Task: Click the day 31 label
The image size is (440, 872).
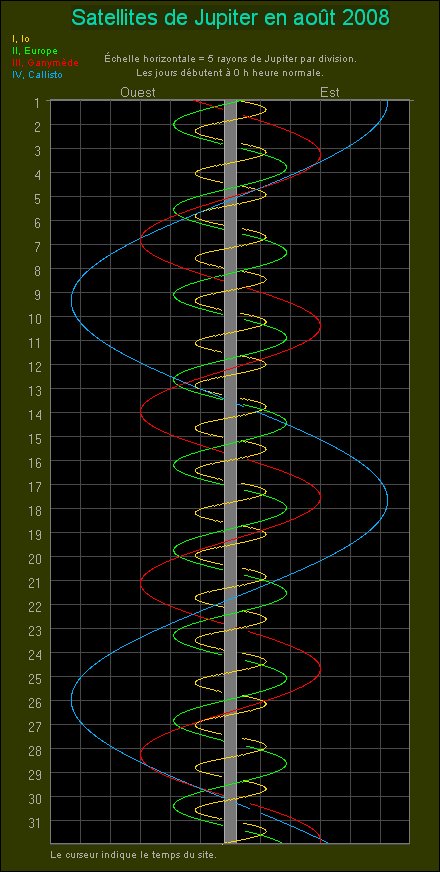Action: (34, 821)
